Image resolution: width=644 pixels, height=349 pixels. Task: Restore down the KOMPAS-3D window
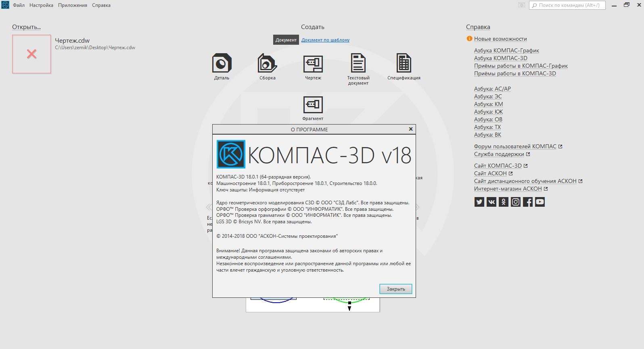tap(626, 5)
